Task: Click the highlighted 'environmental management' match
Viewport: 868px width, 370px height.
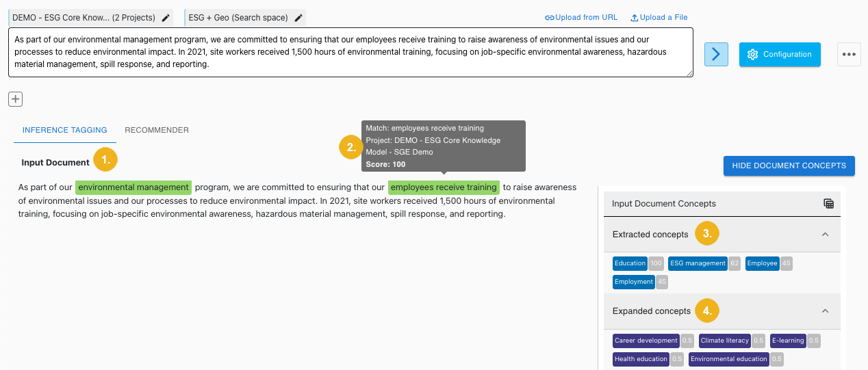Action: [x=133, y=187]
